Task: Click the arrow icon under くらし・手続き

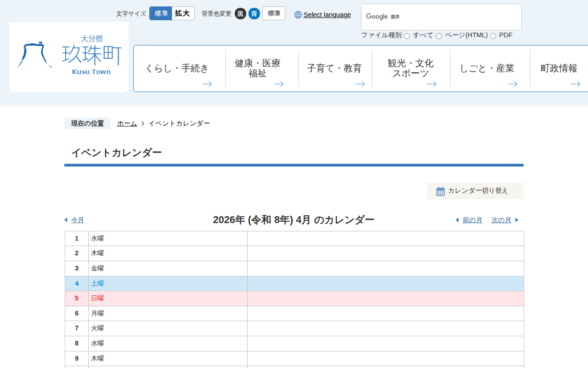Action: [x=207, y=84]
